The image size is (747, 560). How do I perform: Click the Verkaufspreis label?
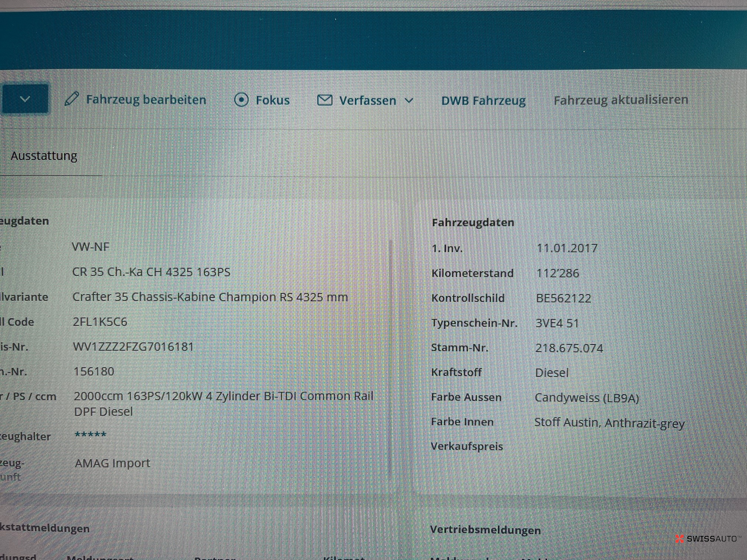(x=467, y=446)
